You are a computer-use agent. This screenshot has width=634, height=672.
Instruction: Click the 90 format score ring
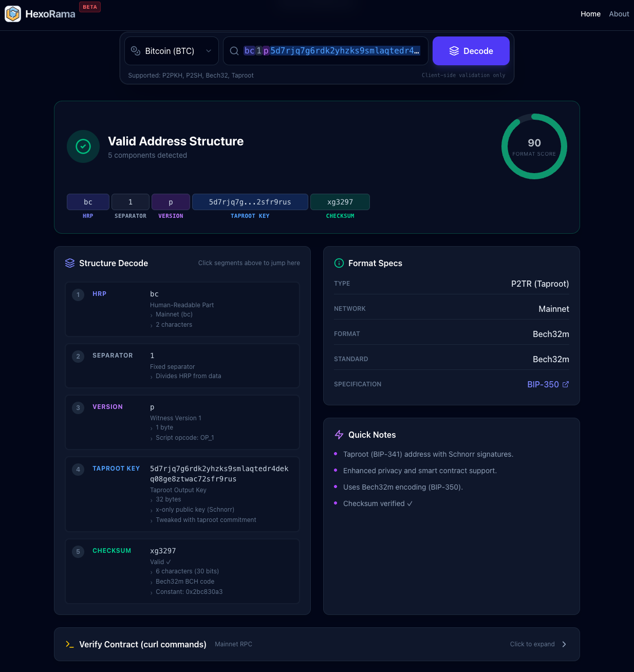pyautogui.click(x=534, y=146)
